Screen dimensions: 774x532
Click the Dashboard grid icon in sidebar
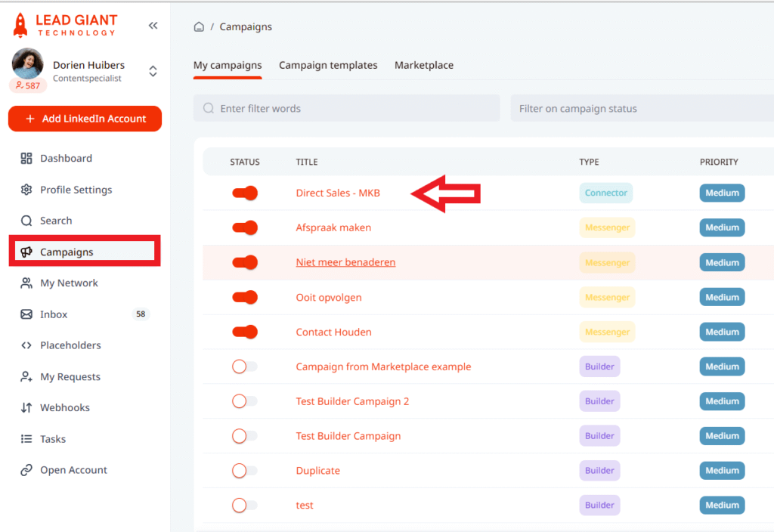[26, 159]
